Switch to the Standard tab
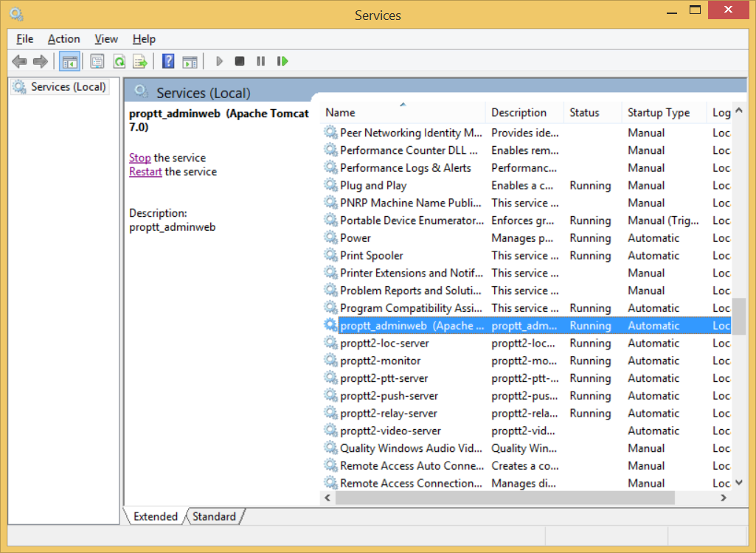This screenshot has height=553, width=756. (x=214, y=517)
